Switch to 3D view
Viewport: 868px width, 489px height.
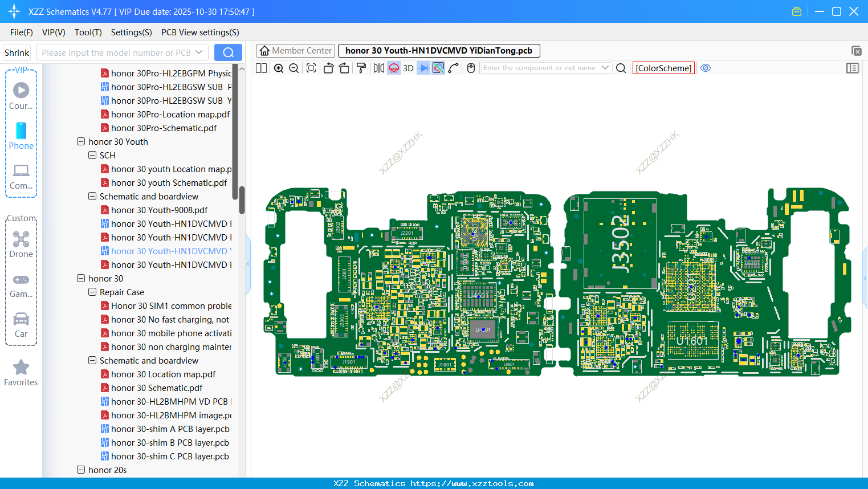408,68
